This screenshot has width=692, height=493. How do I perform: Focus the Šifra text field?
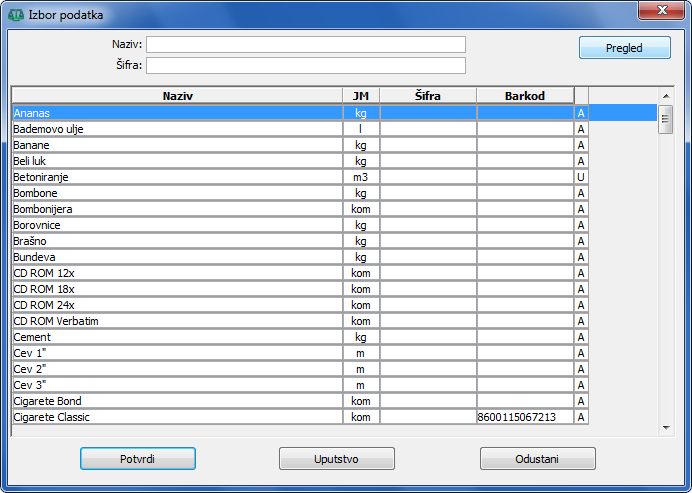pos(306,66)
